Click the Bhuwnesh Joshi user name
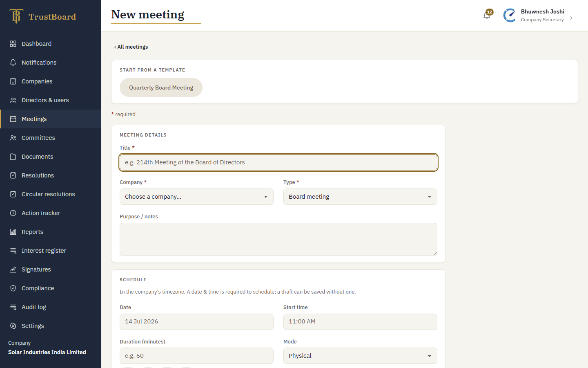The image size is (588, 368). (543, 11)
